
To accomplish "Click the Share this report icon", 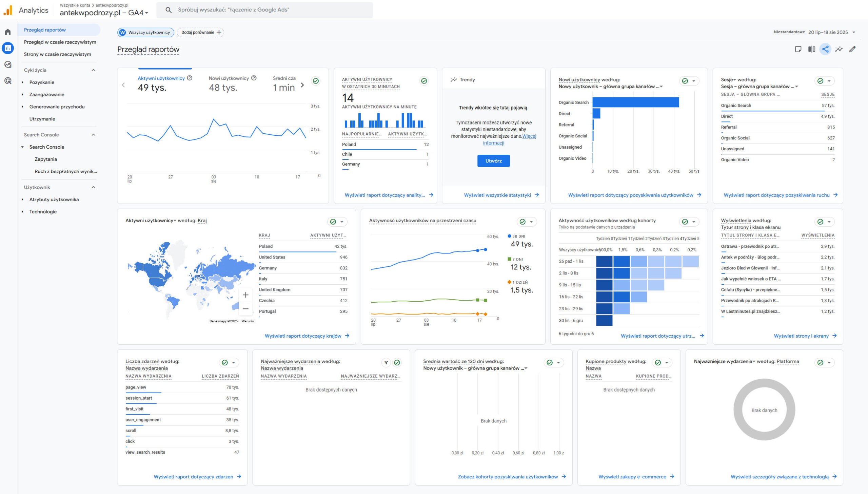I will [825, 49].
